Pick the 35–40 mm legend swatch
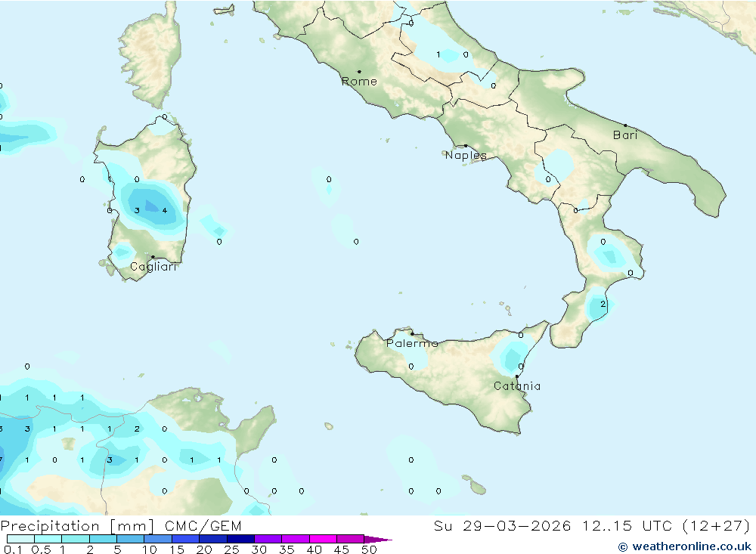The width and height of the screenshot is (756, 554). click(296, 539)
